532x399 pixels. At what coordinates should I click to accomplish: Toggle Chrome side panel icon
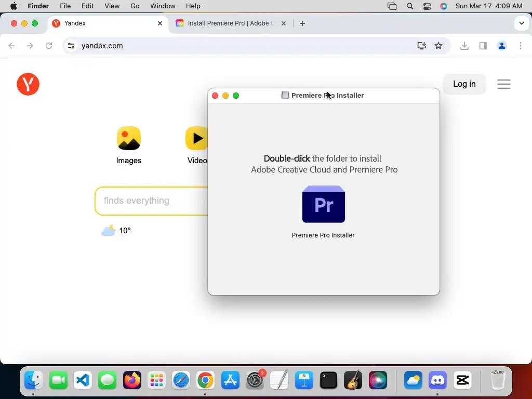click(x=483, y=46)
